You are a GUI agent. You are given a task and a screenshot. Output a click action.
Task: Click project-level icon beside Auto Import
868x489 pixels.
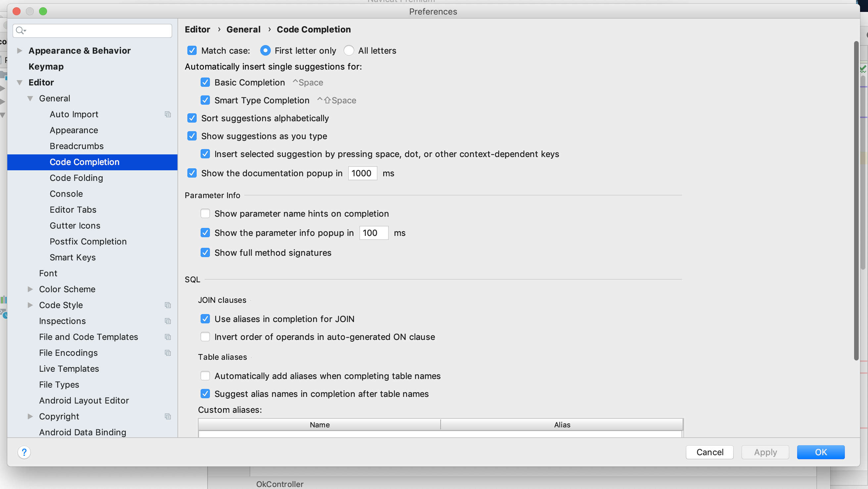click(x=168, y=114)
